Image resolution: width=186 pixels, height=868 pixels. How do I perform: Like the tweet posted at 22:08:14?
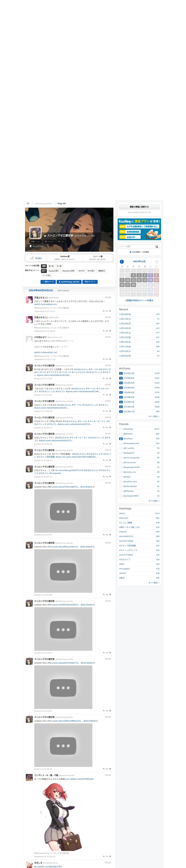[110, 428]
